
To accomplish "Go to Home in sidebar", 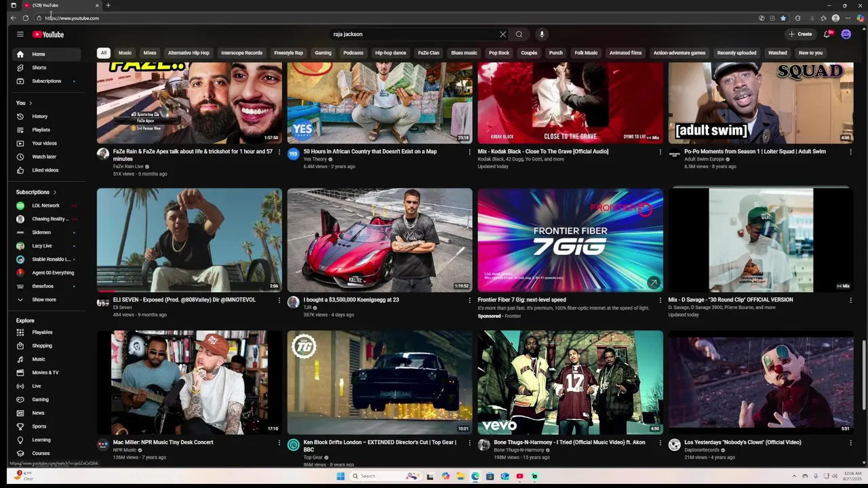I will click(46, 54).
